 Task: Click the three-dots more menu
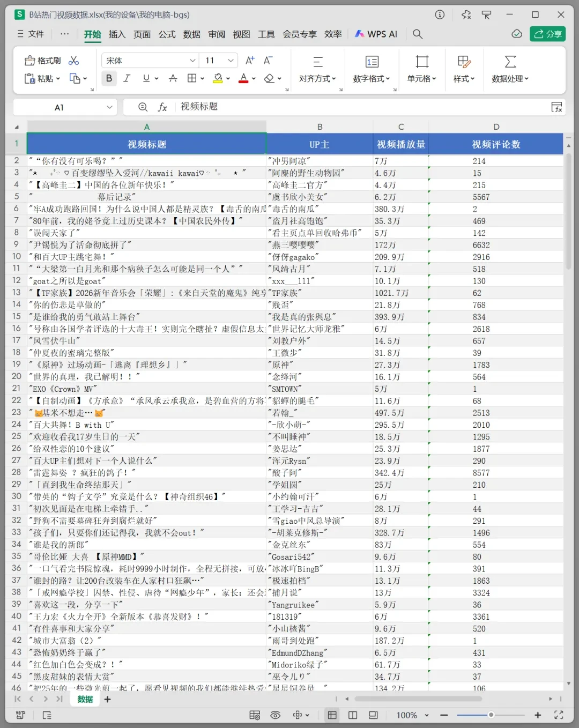tap(64, 34)
